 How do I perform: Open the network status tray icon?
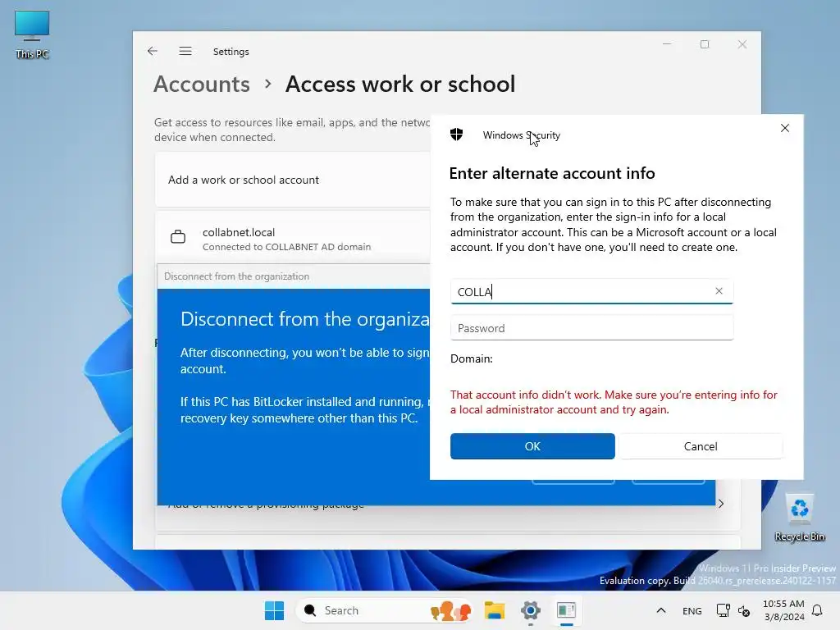(x=724, y=610)
